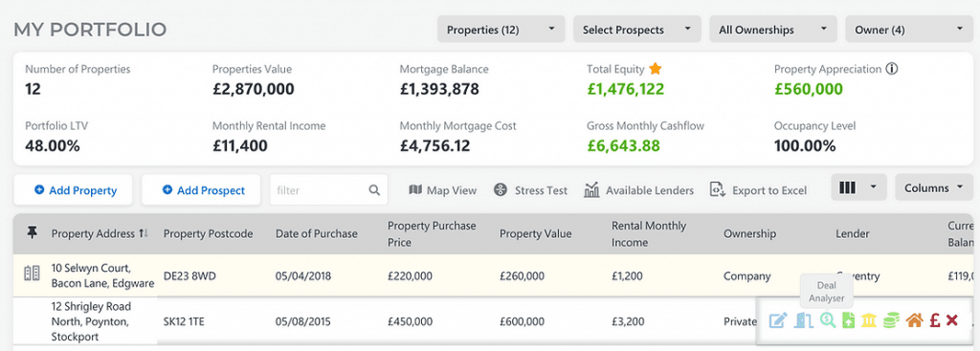Image resolution: width=980 pixels, height=351 pixels.
Task: Click property value £600,000
Action: click(x=522, y=322)
